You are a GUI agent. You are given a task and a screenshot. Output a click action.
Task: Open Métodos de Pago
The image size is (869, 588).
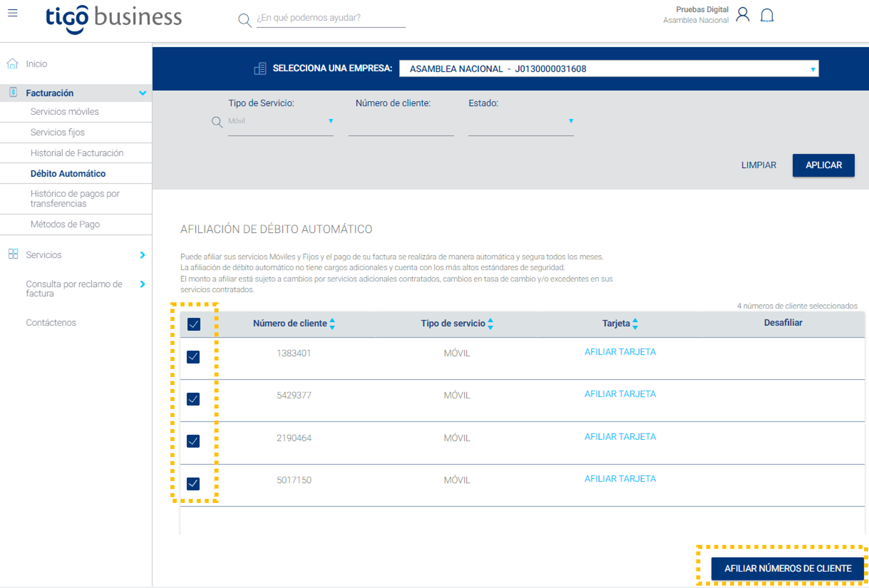coord(65,224)
